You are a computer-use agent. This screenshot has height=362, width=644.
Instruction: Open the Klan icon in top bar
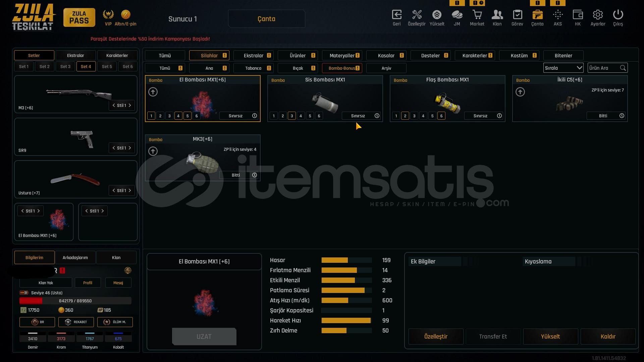coord(497,15)
